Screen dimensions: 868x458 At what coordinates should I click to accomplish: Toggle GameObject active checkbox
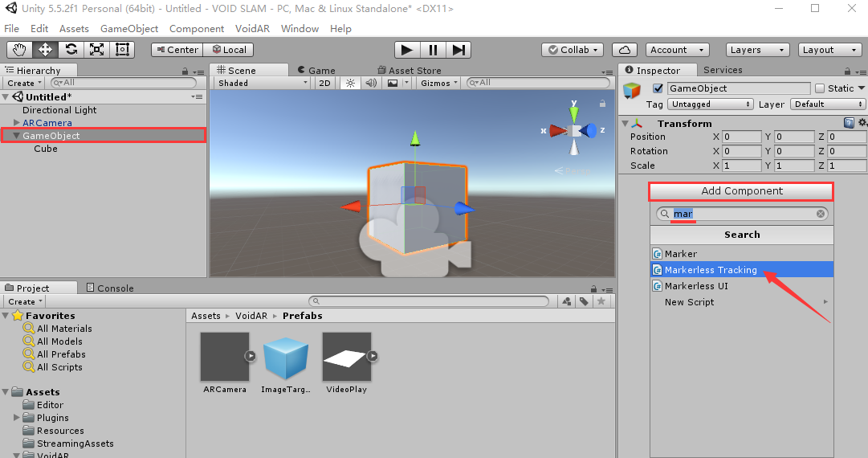(658, 88)
